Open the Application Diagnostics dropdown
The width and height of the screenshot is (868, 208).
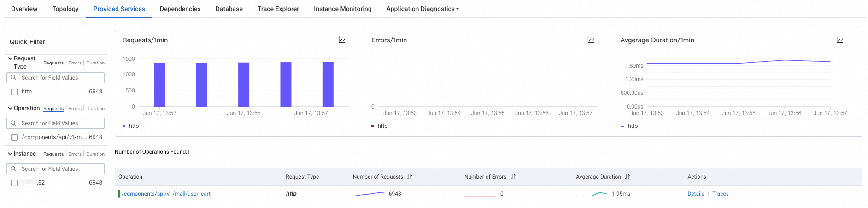click(422, 9)
